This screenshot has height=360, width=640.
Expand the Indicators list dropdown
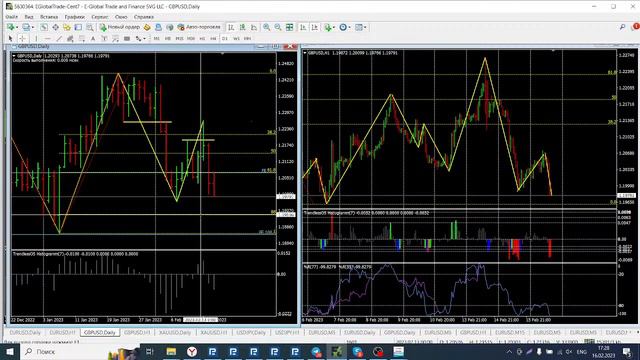(334, 27)
